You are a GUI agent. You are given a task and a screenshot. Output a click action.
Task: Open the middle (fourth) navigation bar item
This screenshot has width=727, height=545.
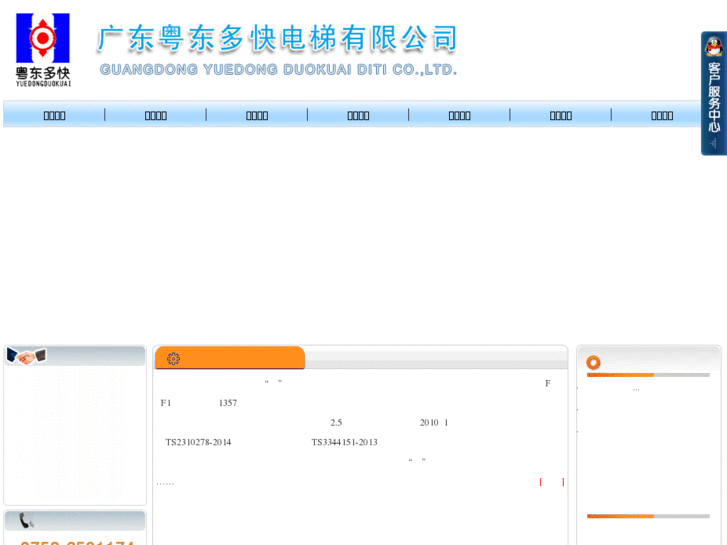pyautogui.click(x=358, y=115)
